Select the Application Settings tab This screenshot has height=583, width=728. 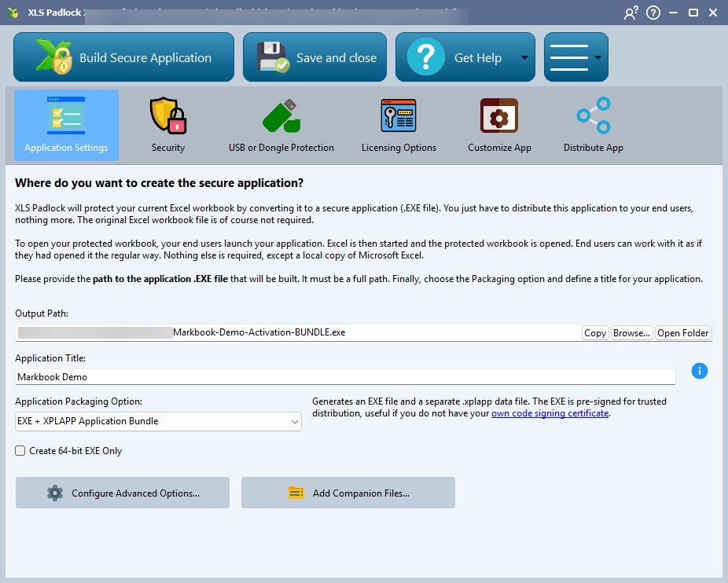pyautogui.click(x=66, y=126)
